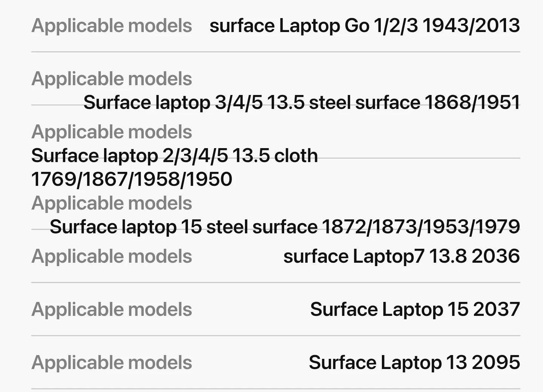
Task: Click 'Applicable models' label beside Laptop7 13.8 2036
Action: [112, 256]
